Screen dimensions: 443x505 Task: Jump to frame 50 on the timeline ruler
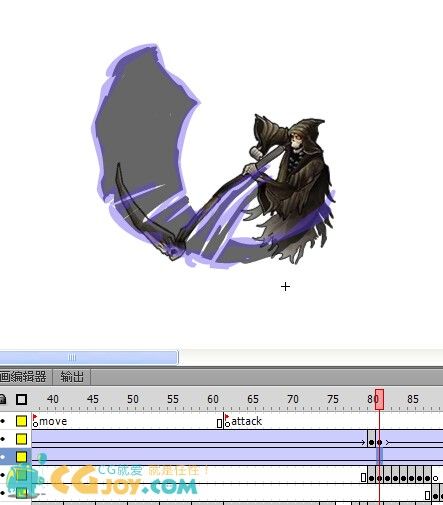[x=133, y=399]
